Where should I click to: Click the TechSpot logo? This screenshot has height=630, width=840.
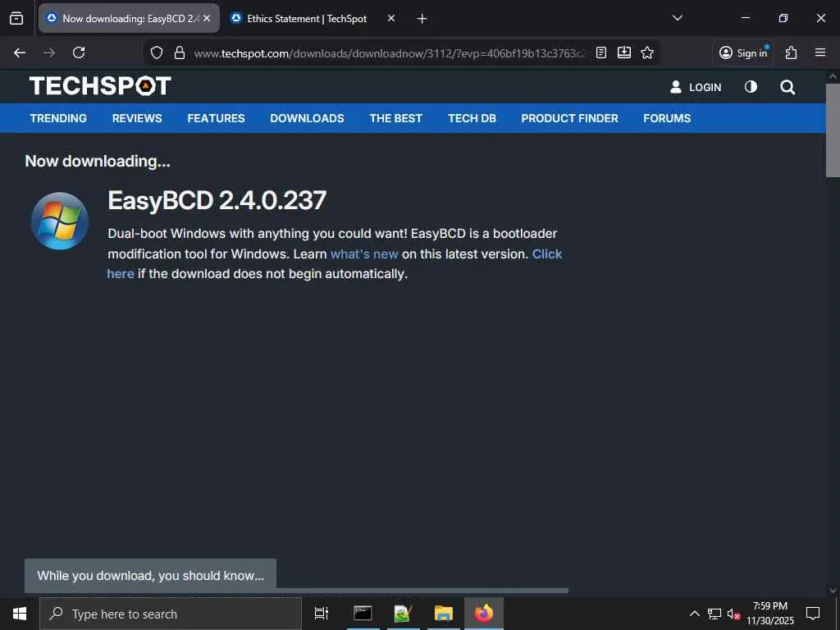100,85
